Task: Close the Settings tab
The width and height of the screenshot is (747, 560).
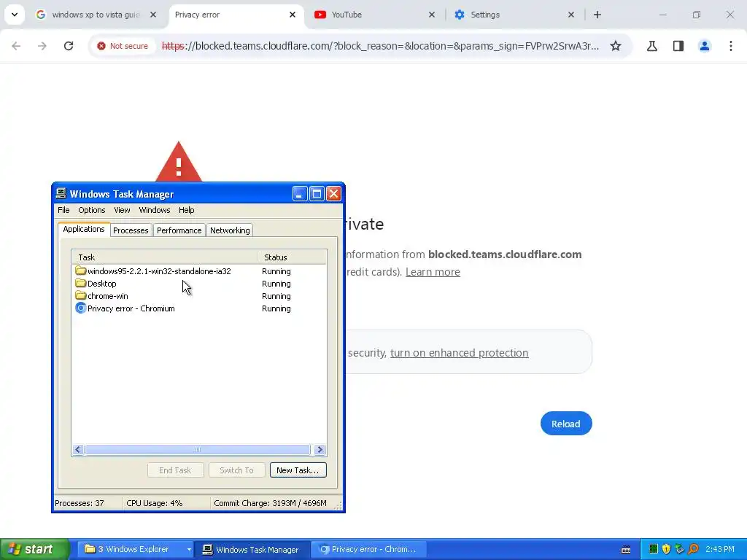Action: 571,15
